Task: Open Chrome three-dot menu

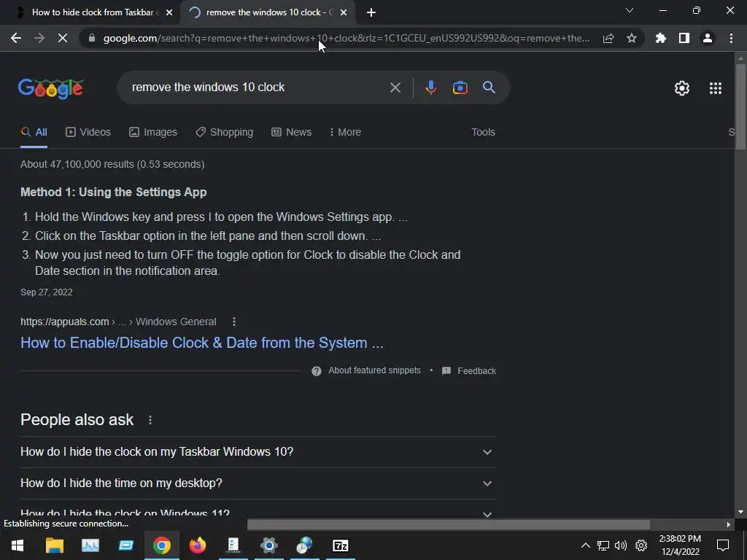Action: (x=731, y=38)
